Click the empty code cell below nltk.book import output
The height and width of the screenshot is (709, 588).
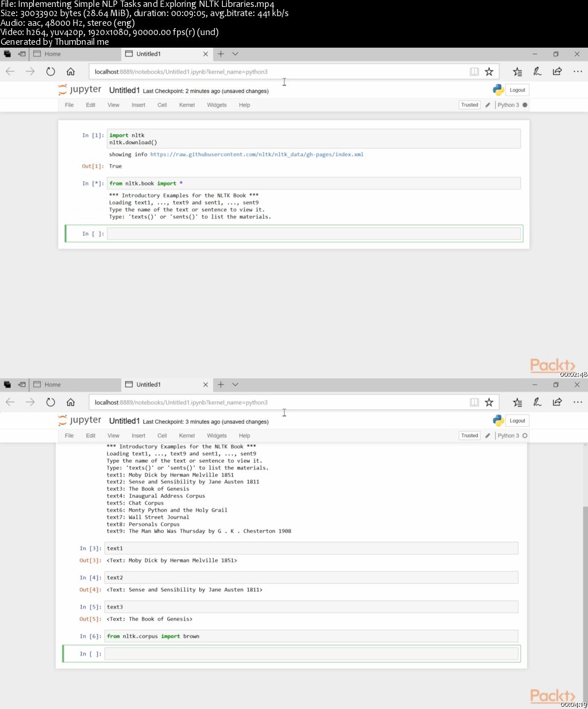314,234
